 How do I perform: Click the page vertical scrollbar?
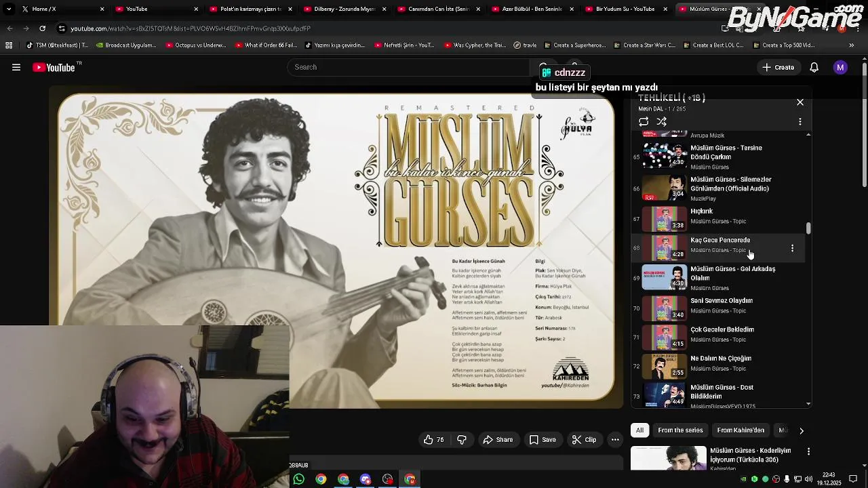coord(864,125)
